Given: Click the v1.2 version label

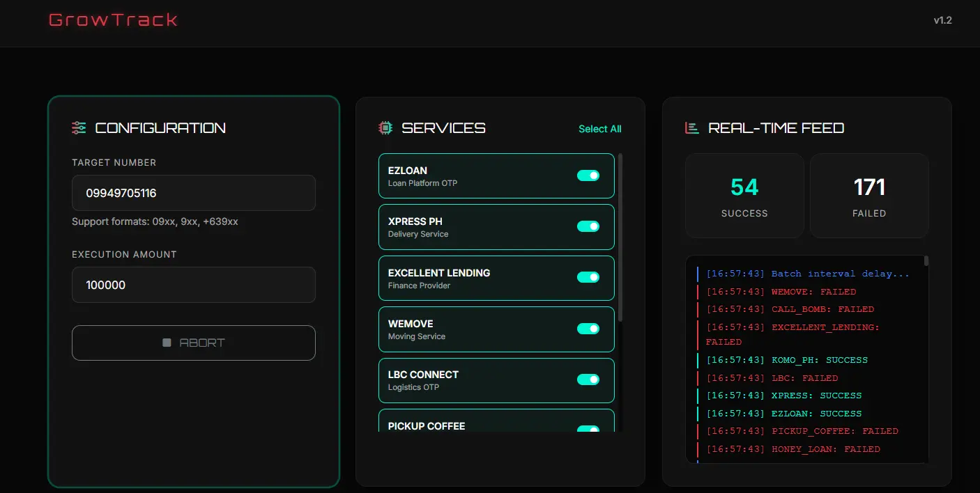Looking at the screenshot, I should coord(943,20).
